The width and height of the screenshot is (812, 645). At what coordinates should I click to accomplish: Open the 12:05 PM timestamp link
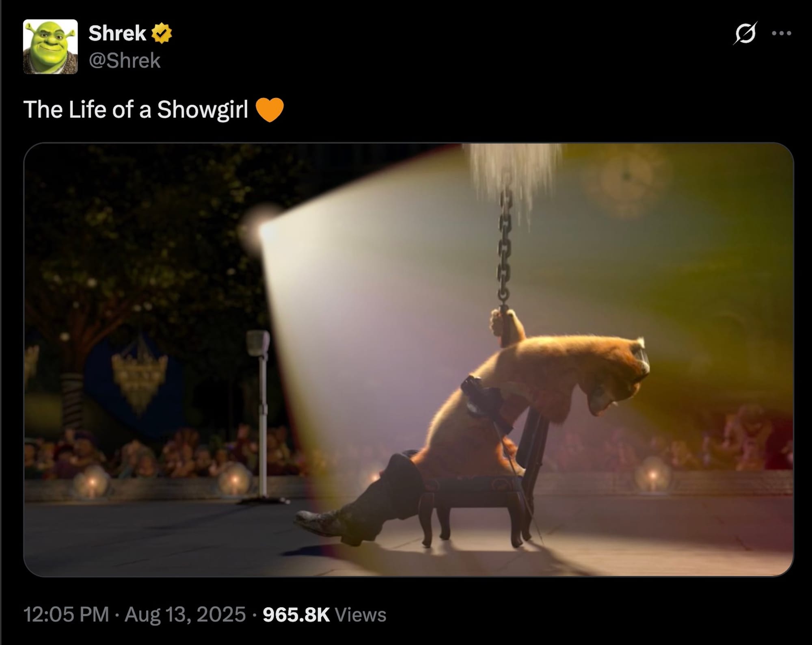pyautogui.click(x=66, y=614)
